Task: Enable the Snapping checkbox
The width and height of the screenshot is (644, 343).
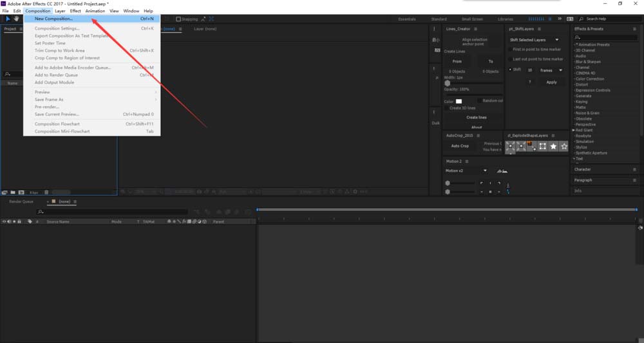Action: [x=178, y=19]
